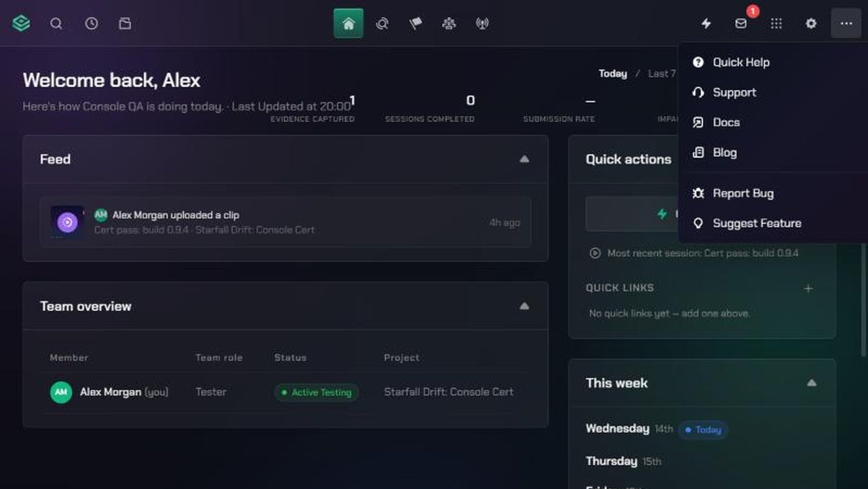Open the clock history icon

[91, 24]
